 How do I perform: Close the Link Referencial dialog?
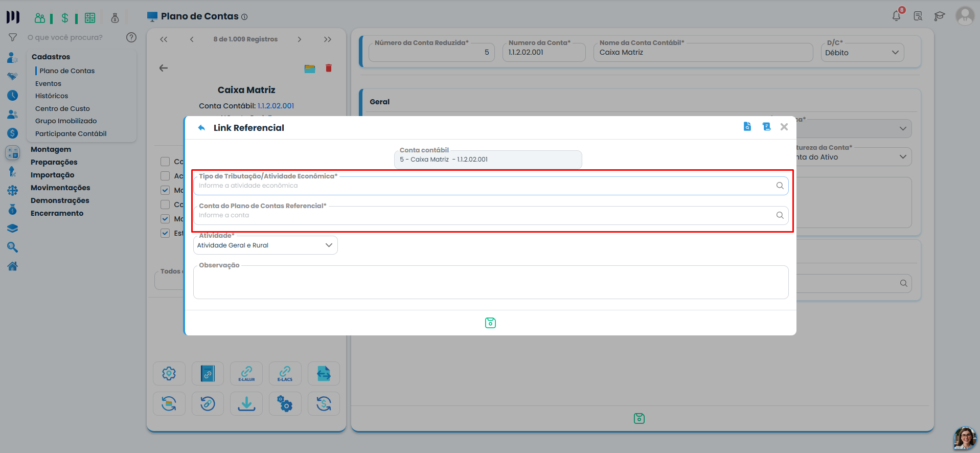tap(784, 127)
